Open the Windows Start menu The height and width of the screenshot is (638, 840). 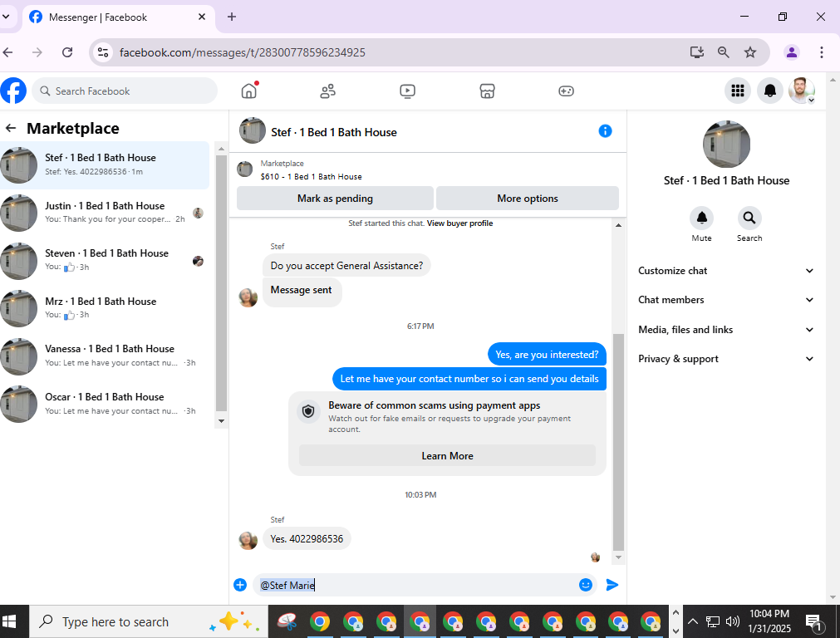pyautogui.click(x=9, y=621)
